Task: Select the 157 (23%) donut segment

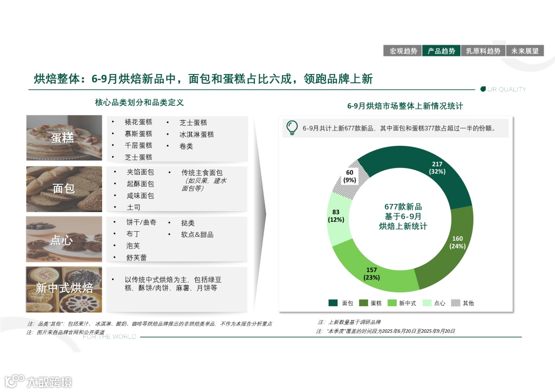Action: point(372,273)
